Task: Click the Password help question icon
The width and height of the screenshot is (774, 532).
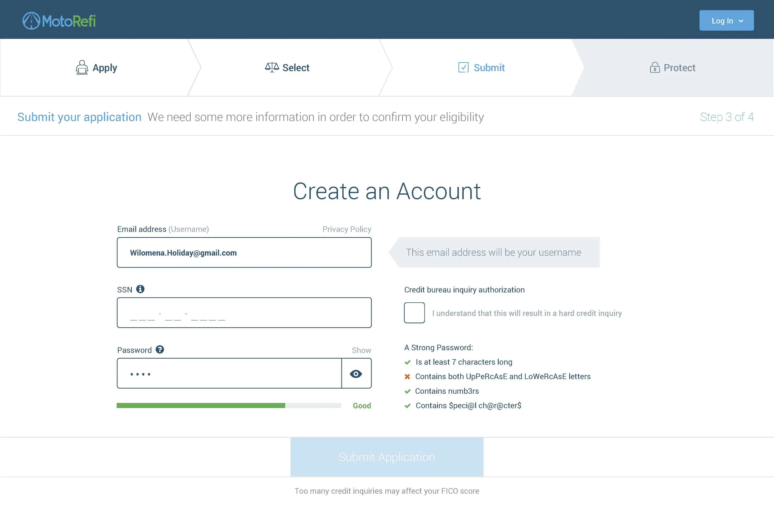Action: 160,349
